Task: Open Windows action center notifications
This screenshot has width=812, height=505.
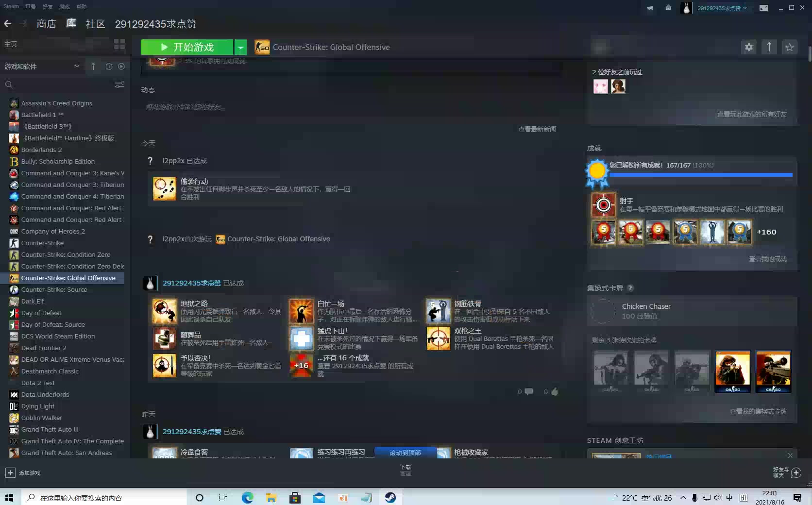Action: point(797,498)
